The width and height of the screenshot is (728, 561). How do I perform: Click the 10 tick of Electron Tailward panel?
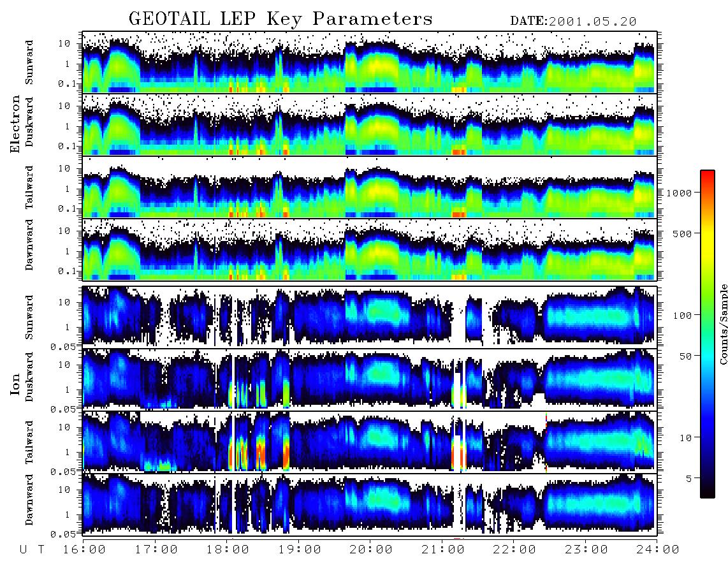(64, 168)
